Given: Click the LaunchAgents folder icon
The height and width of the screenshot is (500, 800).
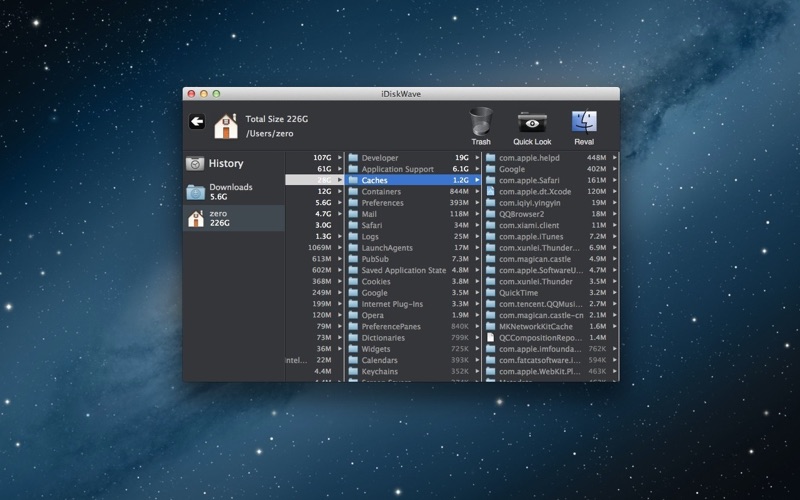Looking at the screenshot, I should coord(353,247).
